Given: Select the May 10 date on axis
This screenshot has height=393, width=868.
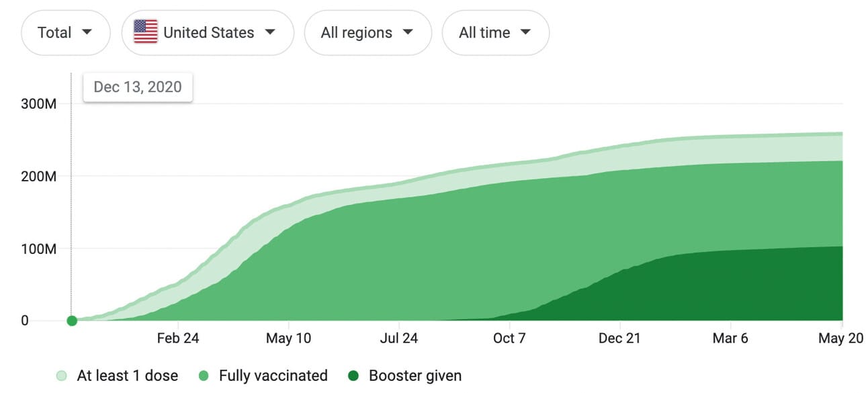Looking at the screenshot, I should pyautogui.click(x=289, y=339).
